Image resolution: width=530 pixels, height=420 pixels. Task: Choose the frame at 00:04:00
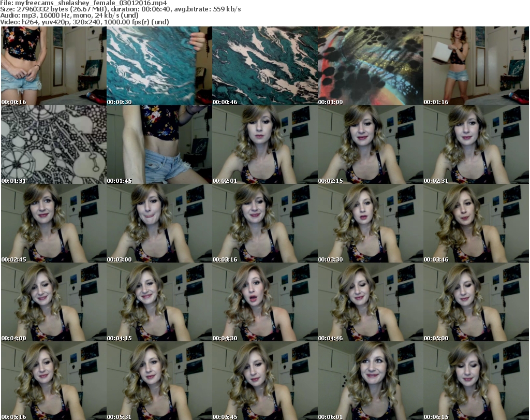click(54, 302)
